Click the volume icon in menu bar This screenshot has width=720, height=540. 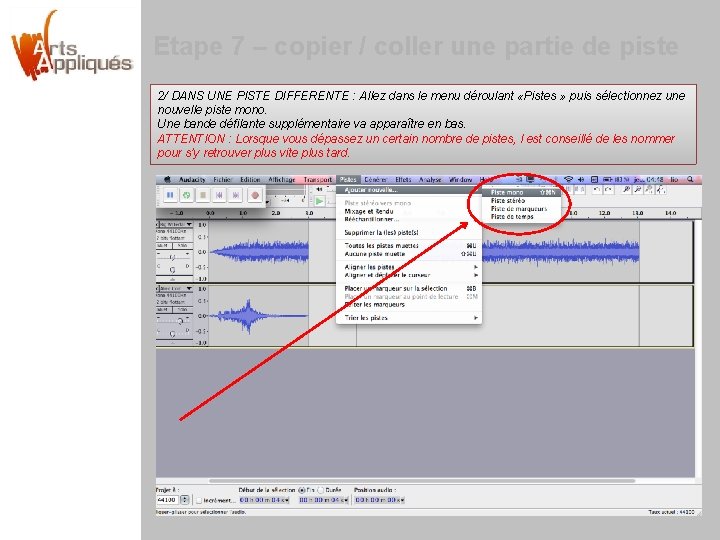pos(581,180)
